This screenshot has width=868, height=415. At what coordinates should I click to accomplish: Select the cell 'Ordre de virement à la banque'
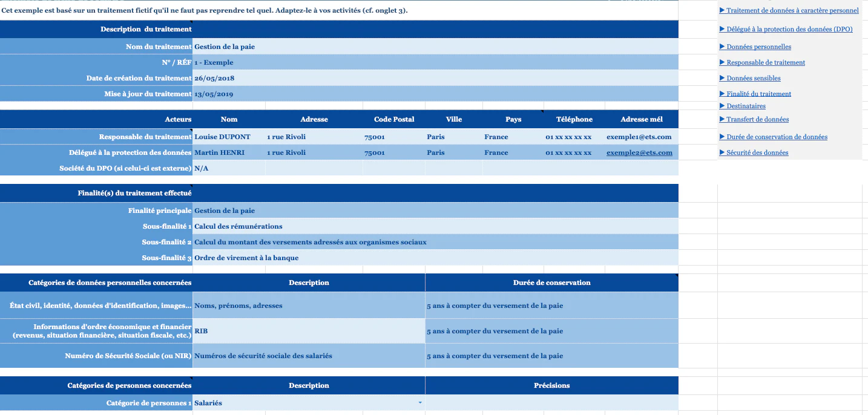point(435,258)
